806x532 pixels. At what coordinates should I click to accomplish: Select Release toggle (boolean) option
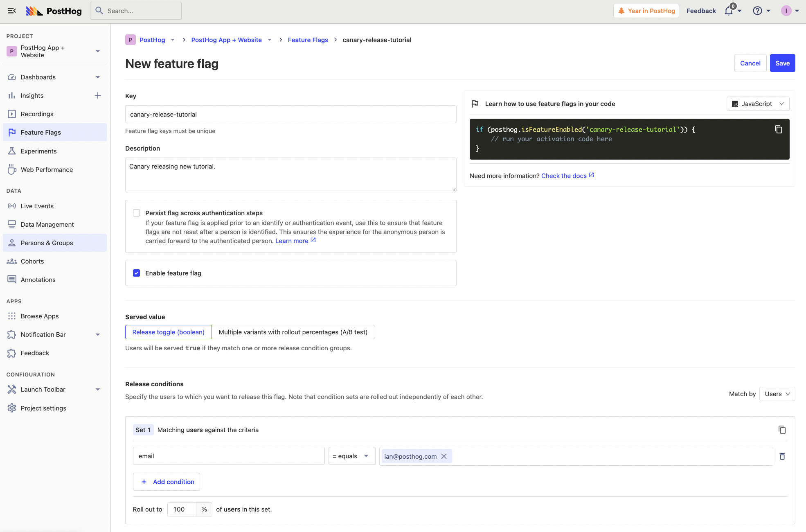168,332
